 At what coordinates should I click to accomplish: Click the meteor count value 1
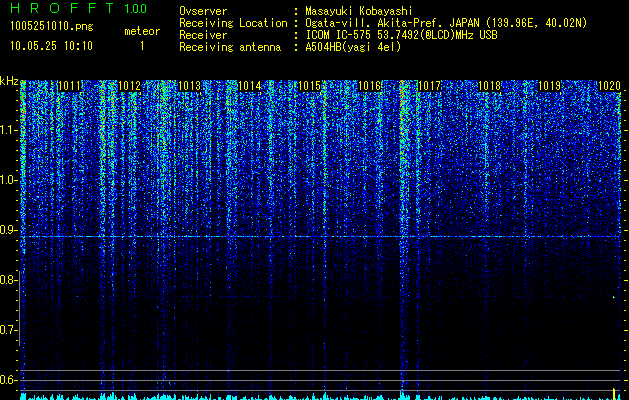142,46
